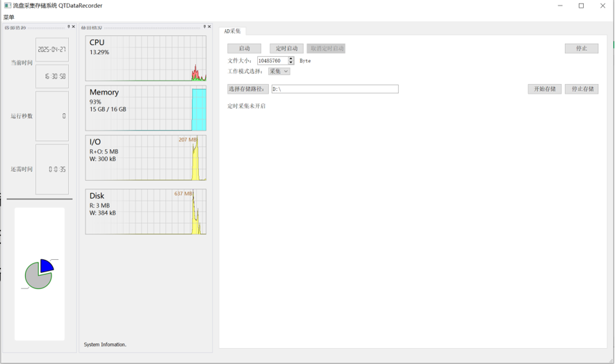Close the dock panel containing the current time
Screen dimensions: 615x364
click(74, 27)
